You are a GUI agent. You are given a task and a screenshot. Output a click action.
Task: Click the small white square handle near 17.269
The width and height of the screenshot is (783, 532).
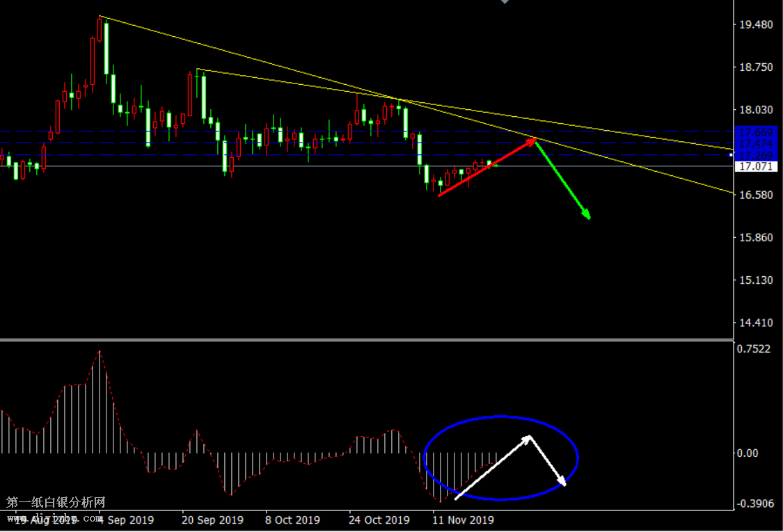pyautogui.click(x=731, y=154)
